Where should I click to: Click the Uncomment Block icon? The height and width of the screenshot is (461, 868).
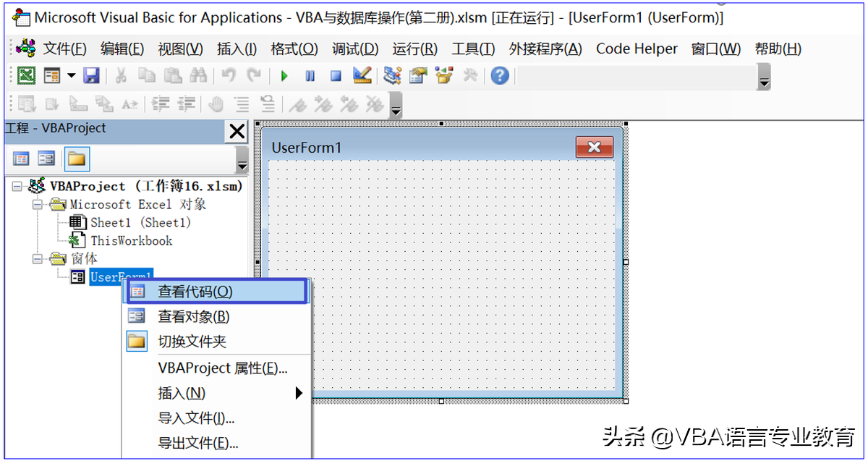(x=267, y=104)
